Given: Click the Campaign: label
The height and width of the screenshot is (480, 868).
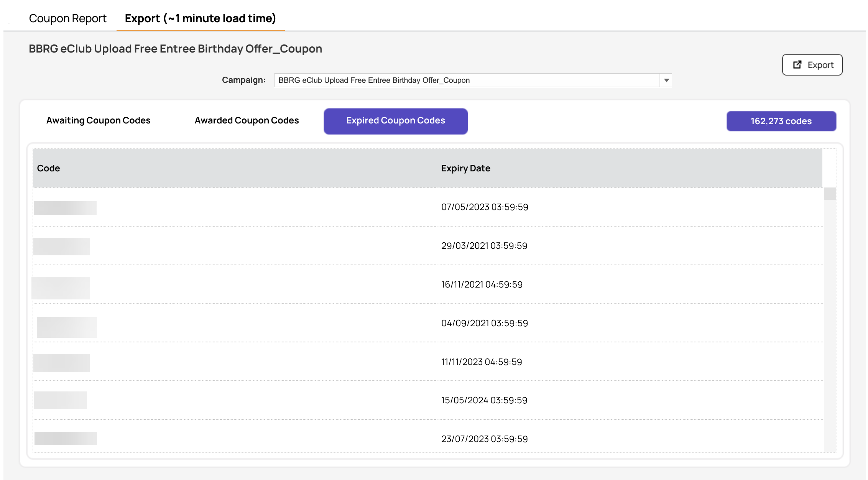Looking at the screenshot, I should pyautogui.click(x=244, y=80).
